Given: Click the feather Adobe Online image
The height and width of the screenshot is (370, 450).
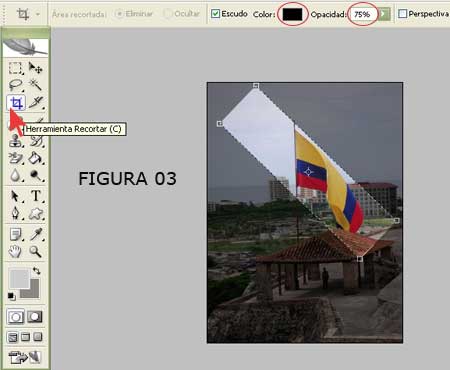Looking at the screenshot, I should (25, 48).
